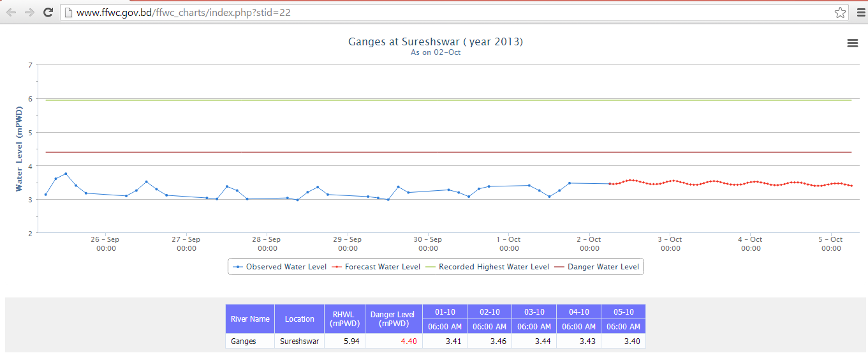
Task: Click the browser back arrow
Action: coord(11,12)
